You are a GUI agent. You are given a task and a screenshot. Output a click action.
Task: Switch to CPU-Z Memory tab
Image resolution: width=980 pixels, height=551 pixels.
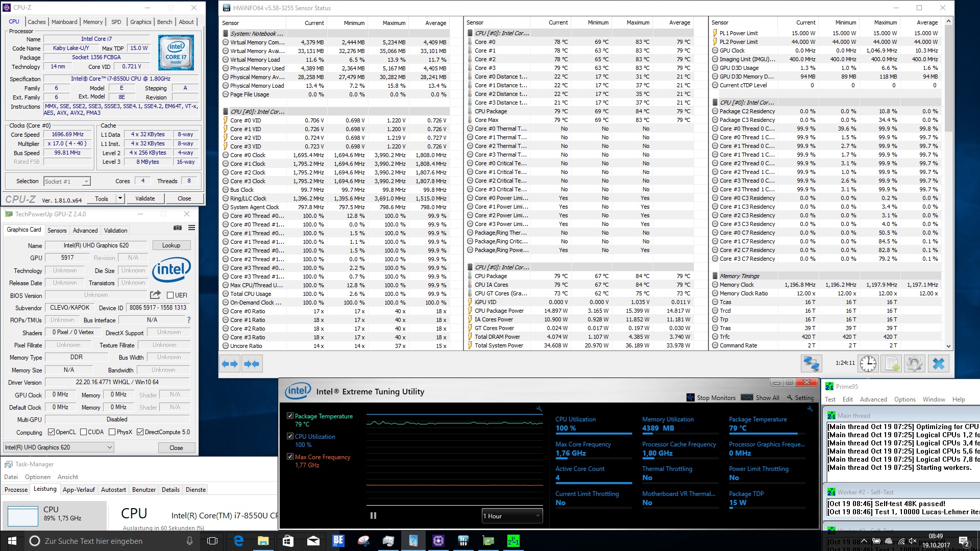point(93,22)
